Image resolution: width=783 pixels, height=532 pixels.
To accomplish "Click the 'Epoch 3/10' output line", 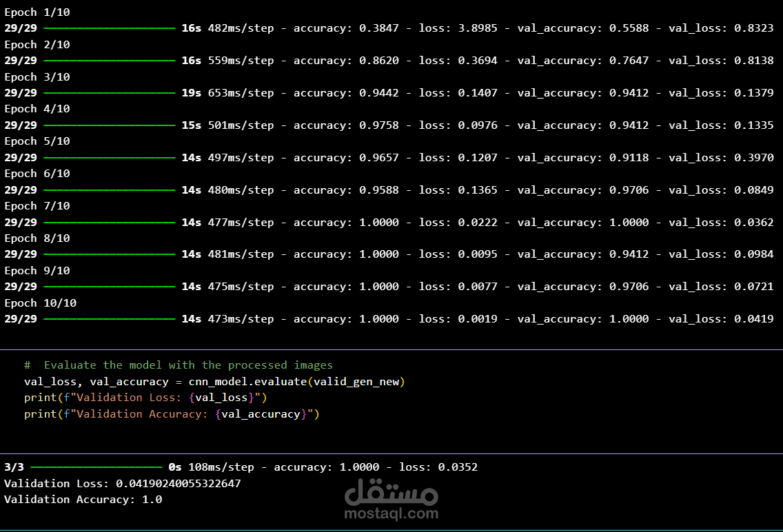I will tap(37, 77).
